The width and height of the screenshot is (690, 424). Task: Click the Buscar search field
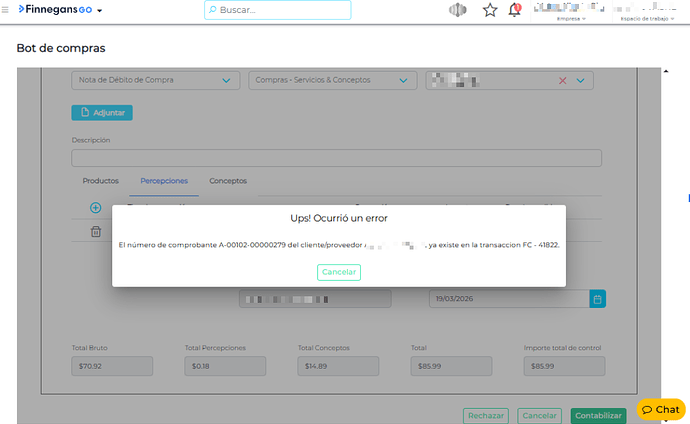click(278, 10)
